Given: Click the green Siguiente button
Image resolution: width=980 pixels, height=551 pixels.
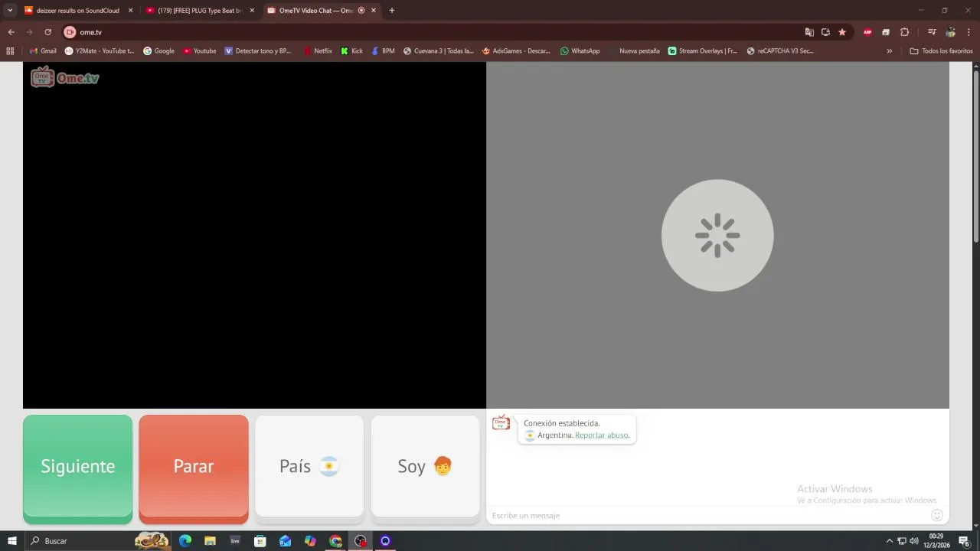Looking at the screenshot, I should [77, 468].
